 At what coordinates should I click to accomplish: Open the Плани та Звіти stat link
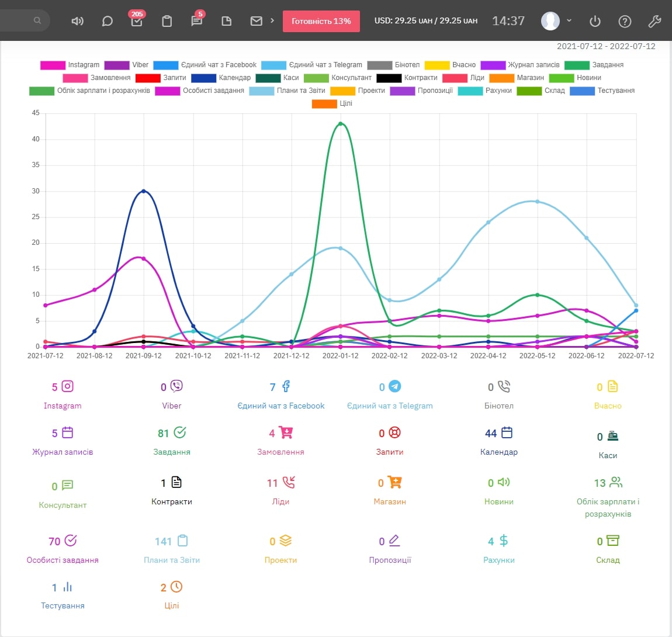pyautogui.click(x=172, y=560)
